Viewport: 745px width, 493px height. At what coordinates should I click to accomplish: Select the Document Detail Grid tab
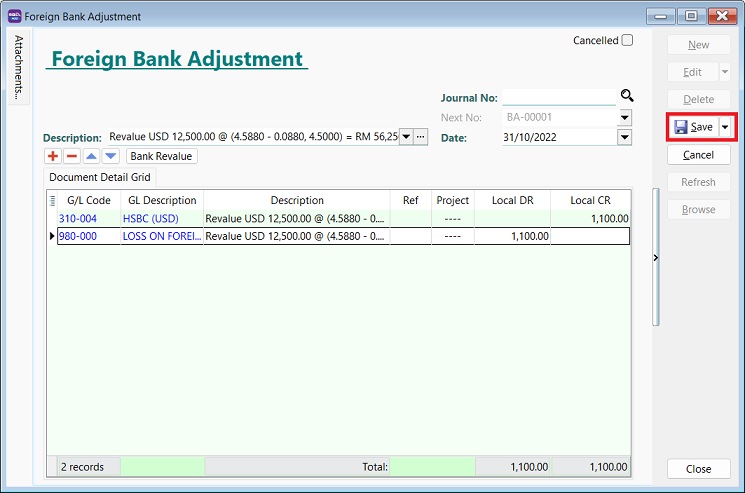(x=100, y=177)
